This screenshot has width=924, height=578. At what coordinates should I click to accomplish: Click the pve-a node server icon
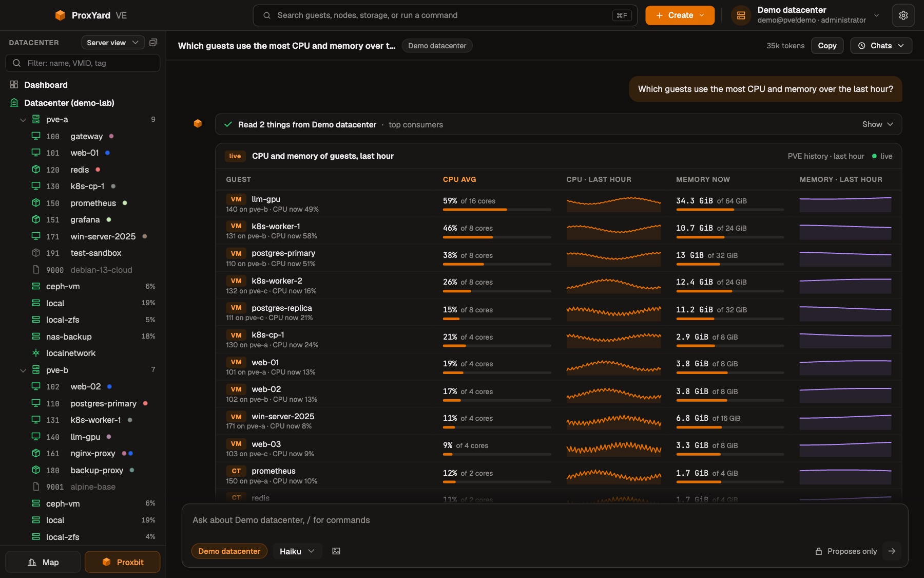36,119
